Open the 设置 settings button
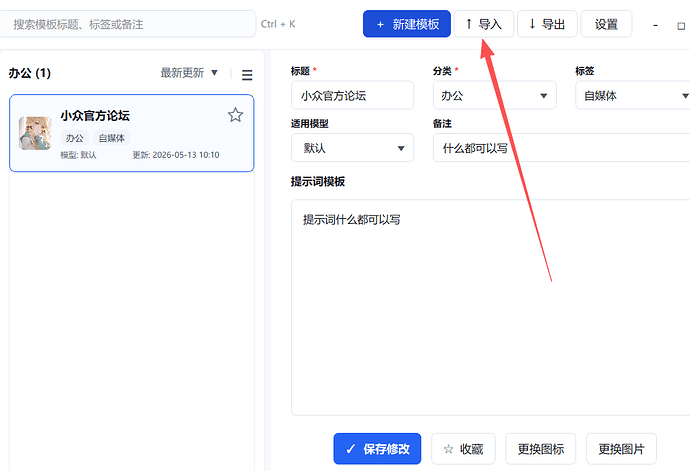 click(x=606, y=24)
